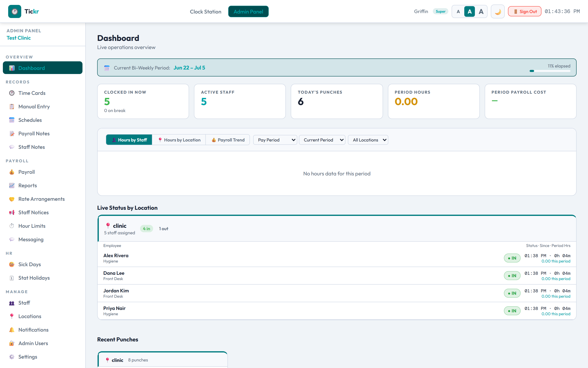The width and height of the screenshot is (588, 368).
Task: Click the Today's Punches card
Action: coord(337,101)
